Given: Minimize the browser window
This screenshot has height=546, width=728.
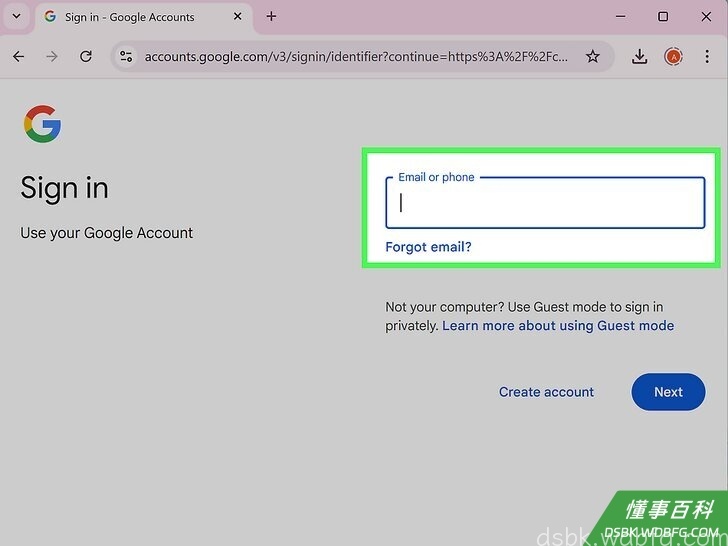Looking at the screenshot, I should [x=620, y=17].
